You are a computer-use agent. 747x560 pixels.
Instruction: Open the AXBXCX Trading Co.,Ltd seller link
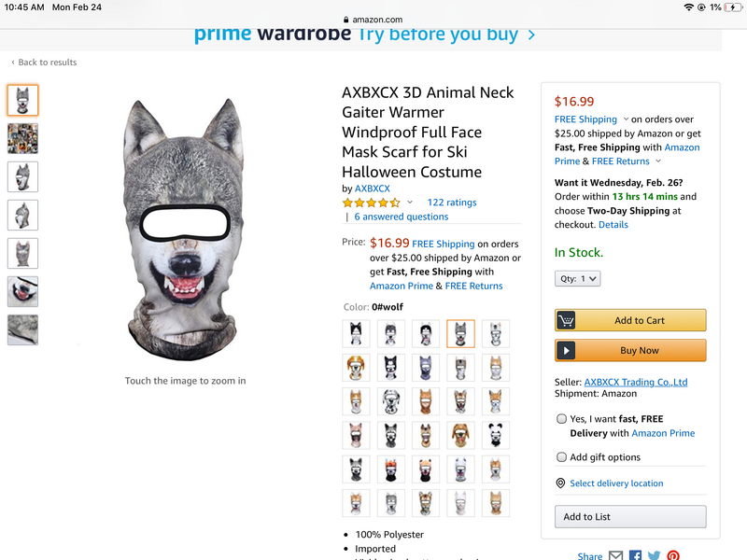[635, 382]
